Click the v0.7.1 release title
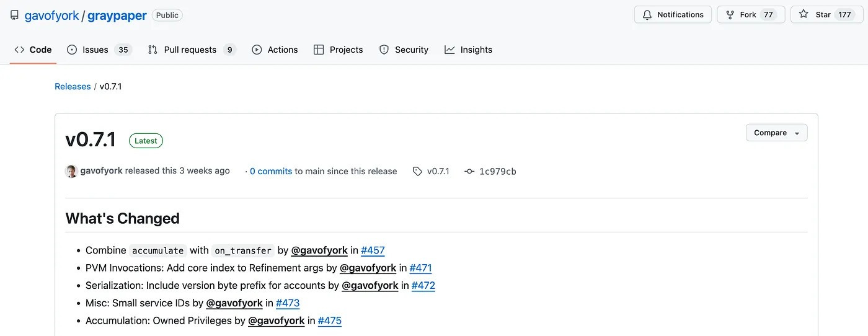 click(x=91, y=140)
